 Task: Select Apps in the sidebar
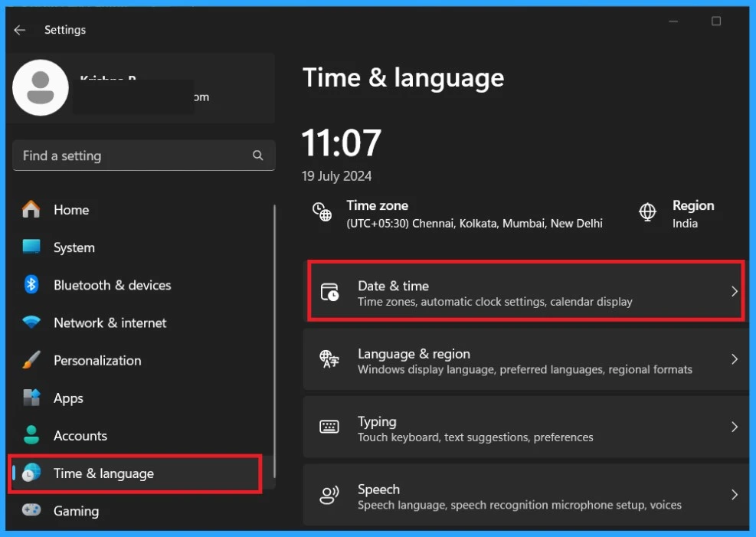click(x=142, y=398)
